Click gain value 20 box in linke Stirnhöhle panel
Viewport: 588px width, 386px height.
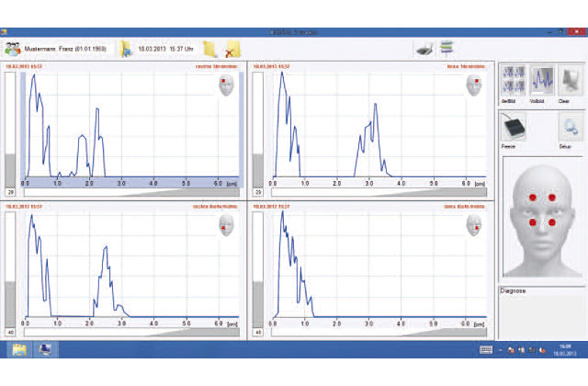tap(258, 192)
